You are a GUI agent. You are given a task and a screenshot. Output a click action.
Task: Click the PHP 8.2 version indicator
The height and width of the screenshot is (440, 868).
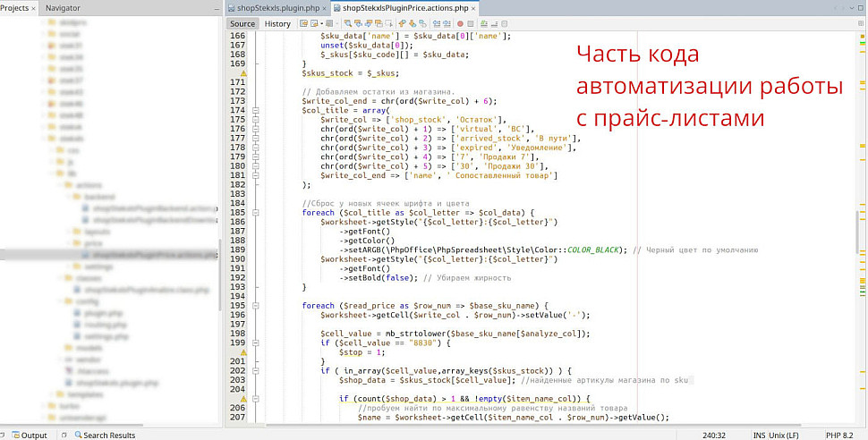pyautogui.click(x=839, y=435)
